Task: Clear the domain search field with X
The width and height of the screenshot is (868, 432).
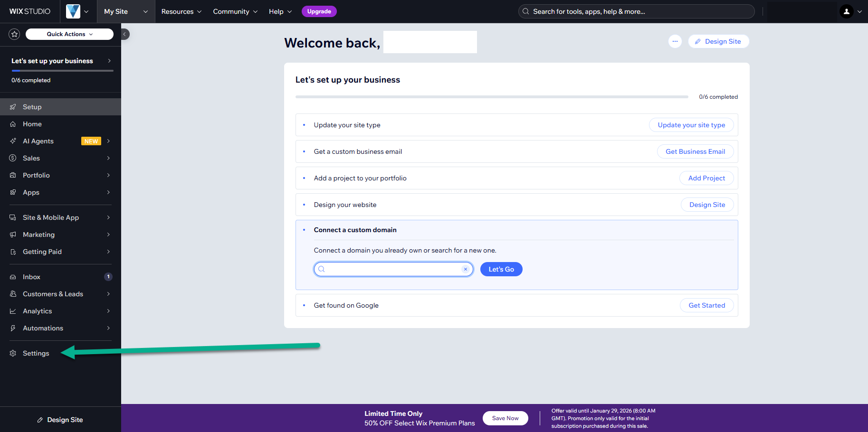Action: tap(466, 269)
